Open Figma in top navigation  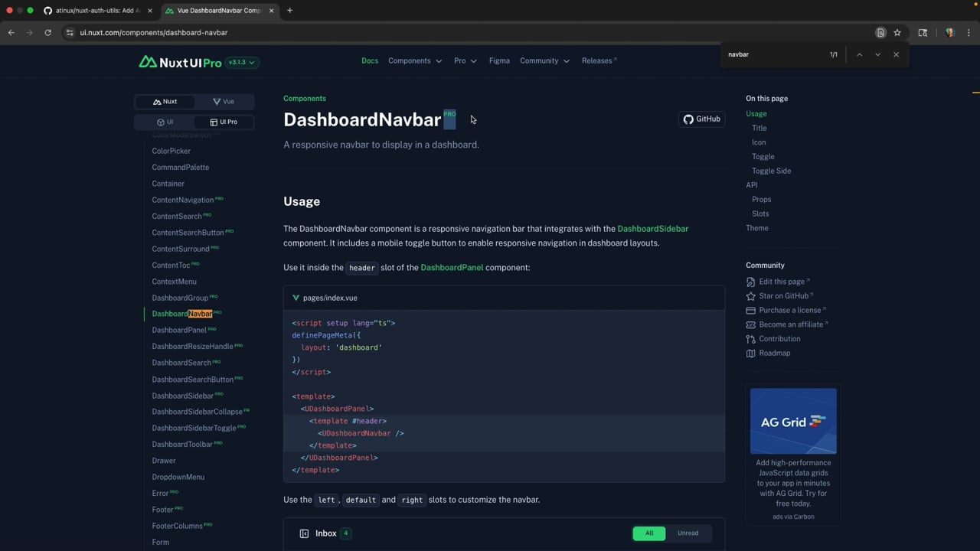[x=499, y=60]
